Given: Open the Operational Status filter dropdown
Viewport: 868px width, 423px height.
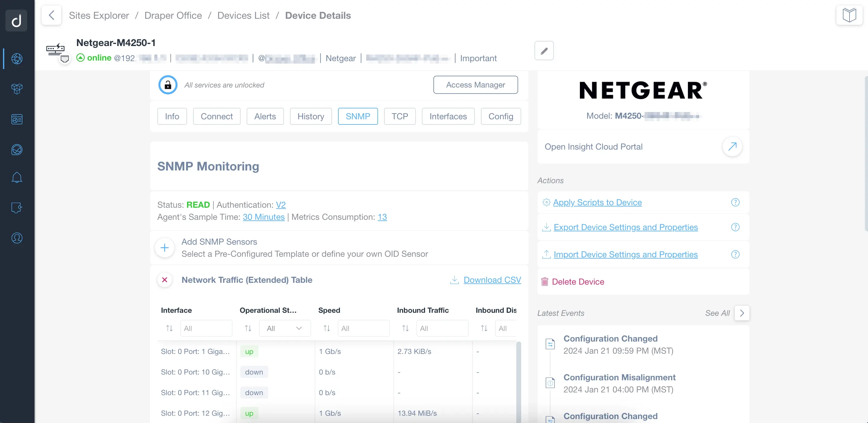Looking at the screenshot, I should tap(285, 328).
